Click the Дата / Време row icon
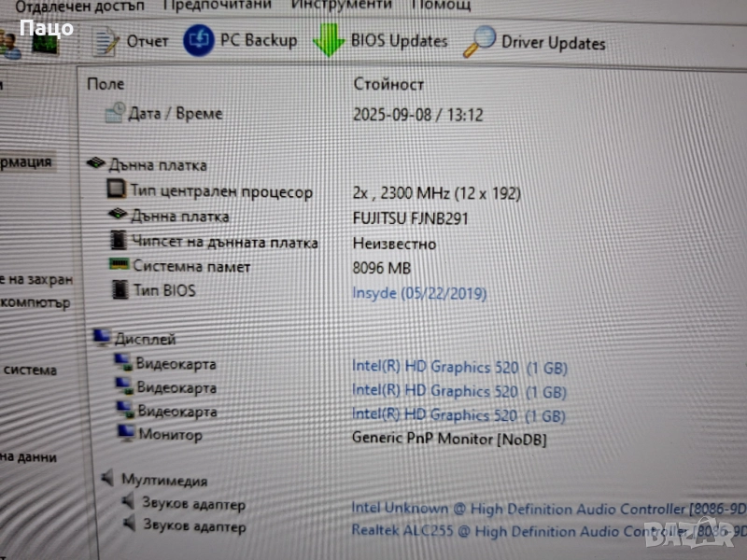 [115, 114]
